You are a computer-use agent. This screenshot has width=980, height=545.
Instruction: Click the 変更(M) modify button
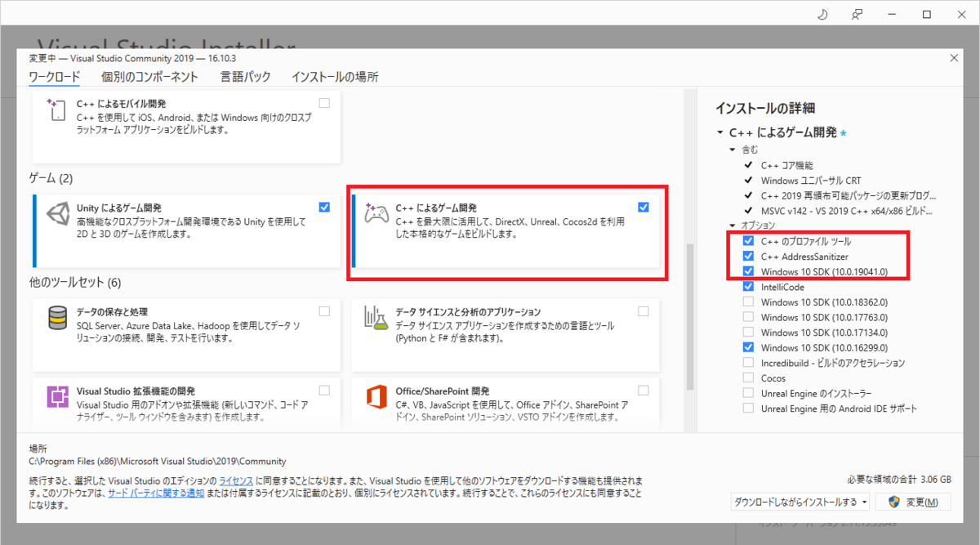click(914, 502)
